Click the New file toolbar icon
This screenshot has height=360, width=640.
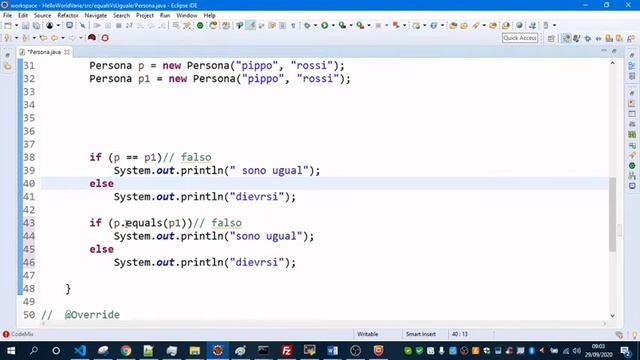pyautogui.click(x=7, y=25)
